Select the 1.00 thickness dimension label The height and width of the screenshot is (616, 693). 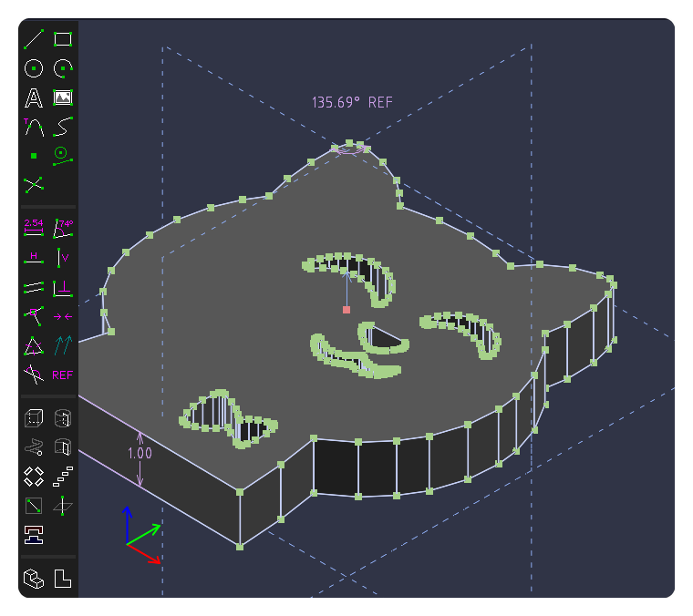[140, 453]
